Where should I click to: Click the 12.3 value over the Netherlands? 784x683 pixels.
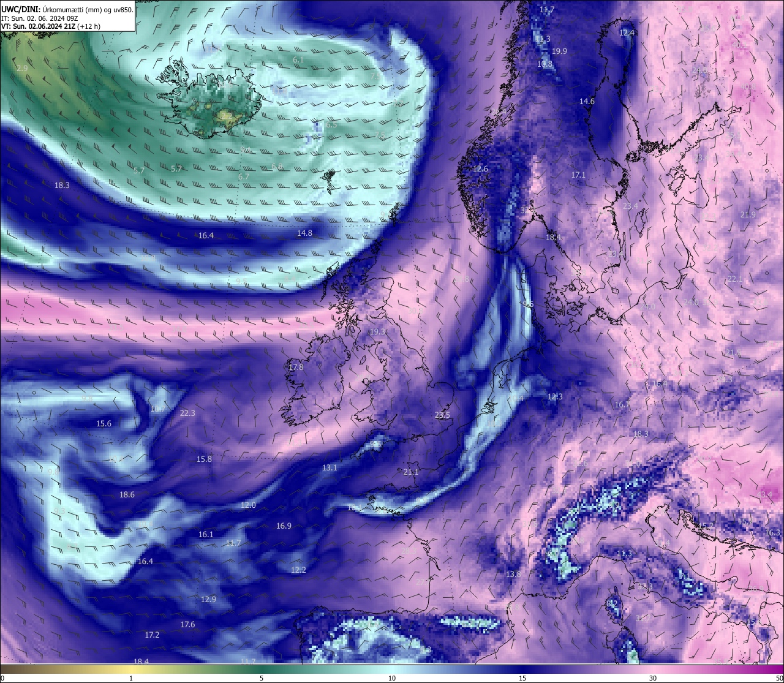point(554,397)
